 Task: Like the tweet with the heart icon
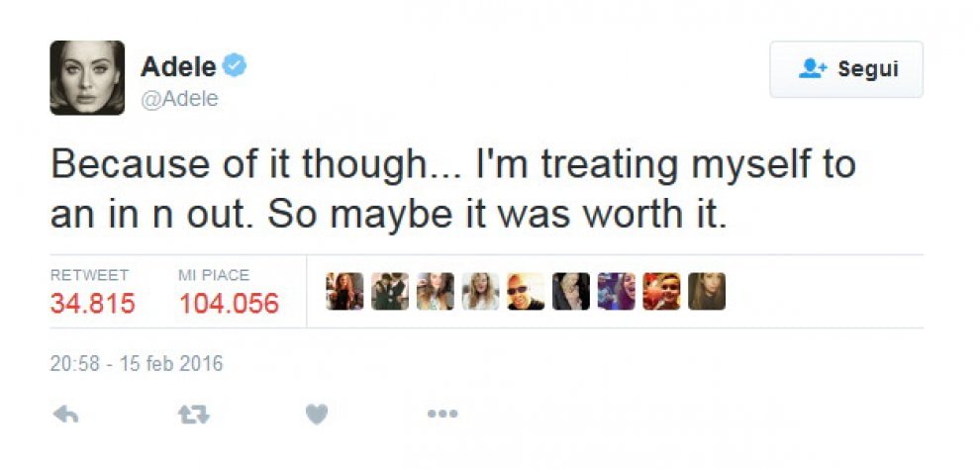(317, 414)
